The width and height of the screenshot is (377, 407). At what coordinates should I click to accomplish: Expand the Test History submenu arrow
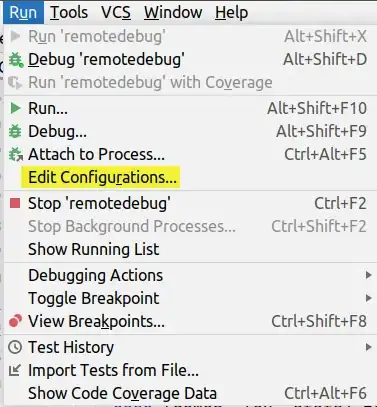[x=368, y=347]
